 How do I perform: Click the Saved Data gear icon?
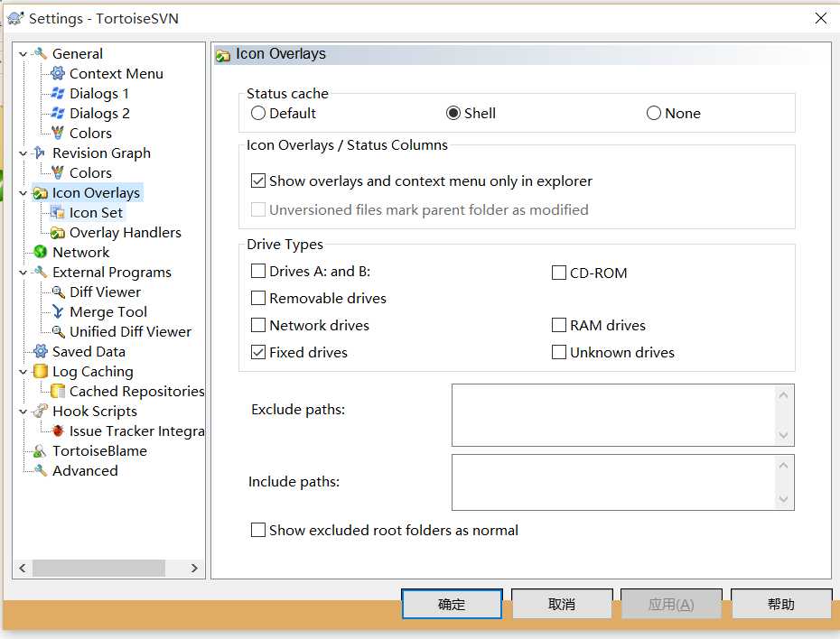coord(41,352)
